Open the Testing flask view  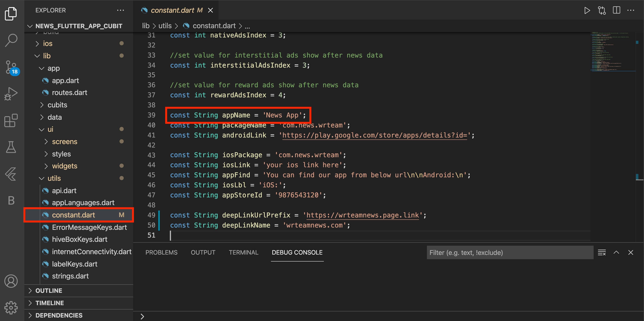coord(11,147)
